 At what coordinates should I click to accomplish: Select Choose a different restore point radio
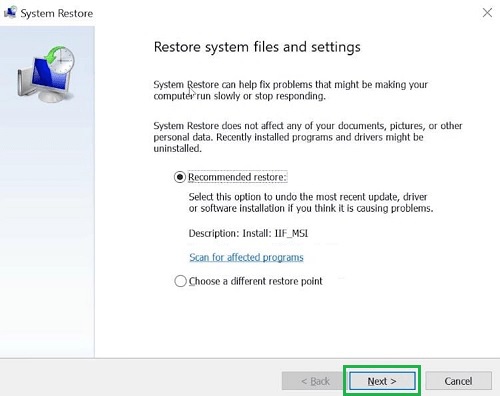click(180, 281)
